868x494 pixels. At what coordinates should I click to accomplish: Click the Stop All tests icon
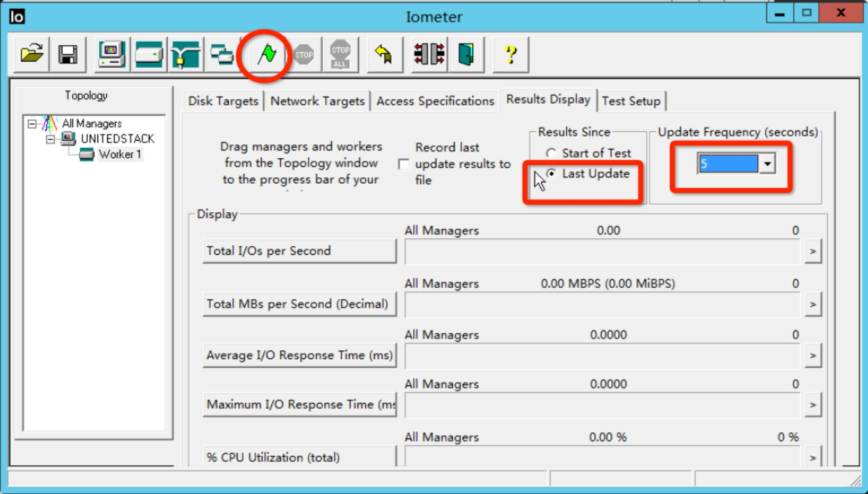tap(339, 54)
